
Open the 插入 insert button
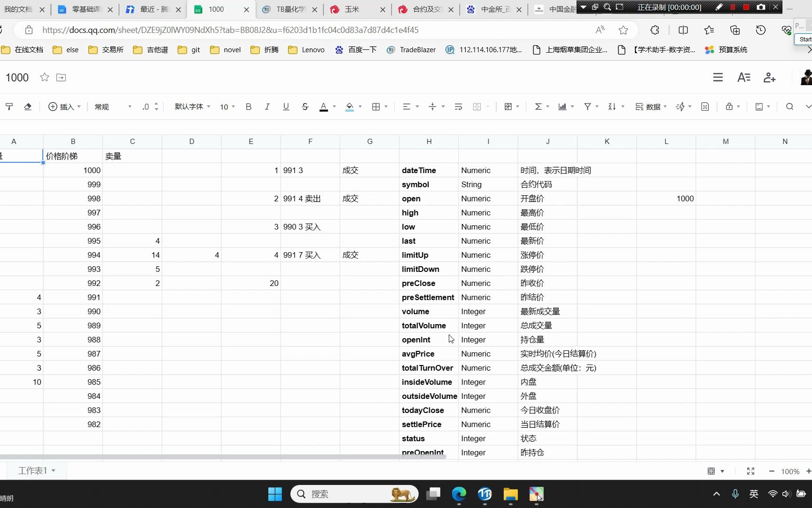click(x=65, y=107)
